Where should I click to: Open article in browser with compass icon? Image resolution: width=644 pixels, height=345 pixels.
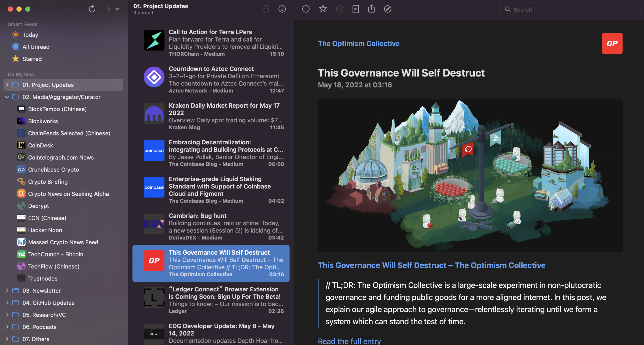387,9
